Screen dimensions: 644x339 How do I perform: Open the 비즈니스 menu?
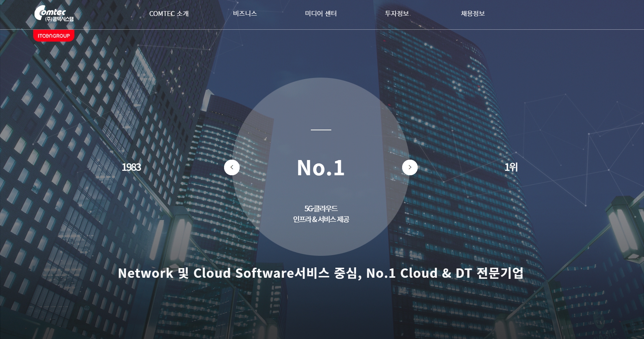(x=245, y=14)
